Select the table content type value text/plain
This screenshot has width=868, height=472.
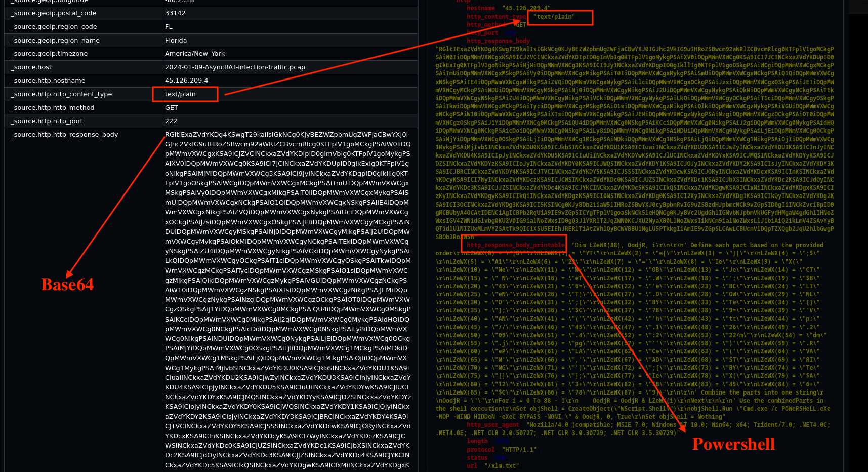click(x=180, y=94)
